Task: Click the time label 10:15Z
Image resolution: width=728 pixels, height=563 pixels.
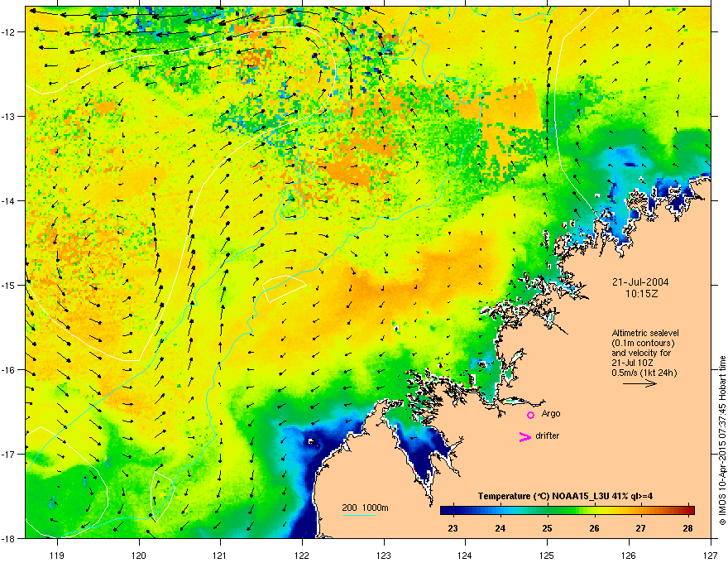Action: [641, 294]
